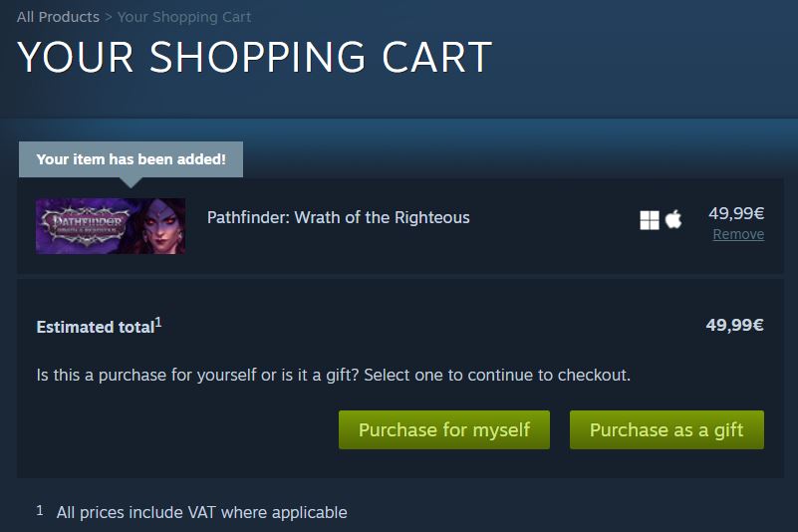Click the VAT footnote text
Screen dimensions: 798x532
pyautogui.click(x=201, y=512)
